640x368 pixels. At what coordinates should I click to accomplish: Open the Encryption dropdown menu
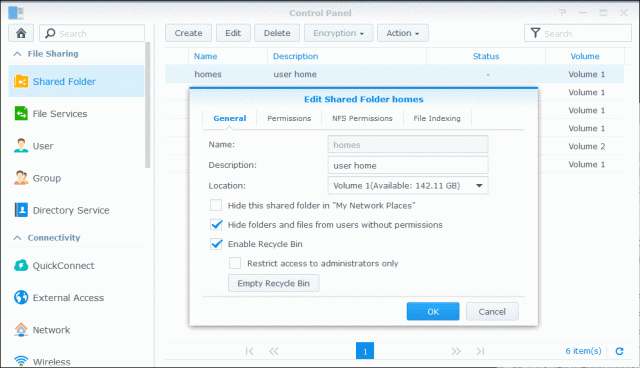pos(338,33)
